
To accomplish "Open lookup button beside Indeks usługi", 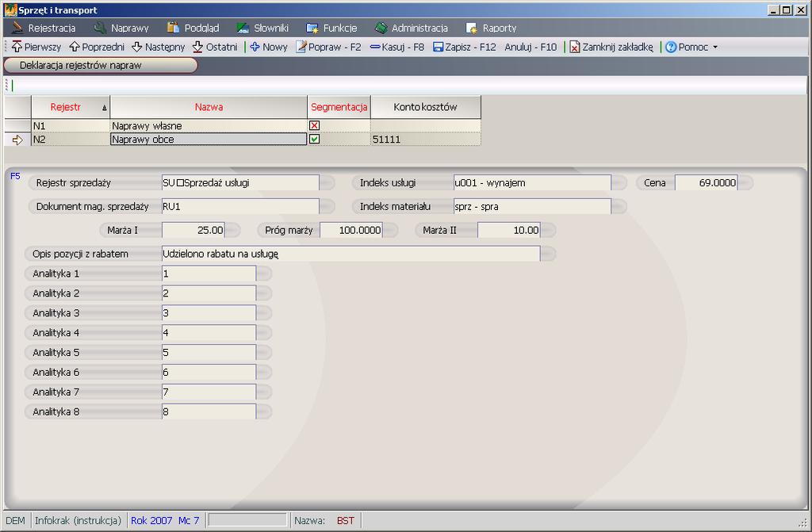I will pos(619,183).
